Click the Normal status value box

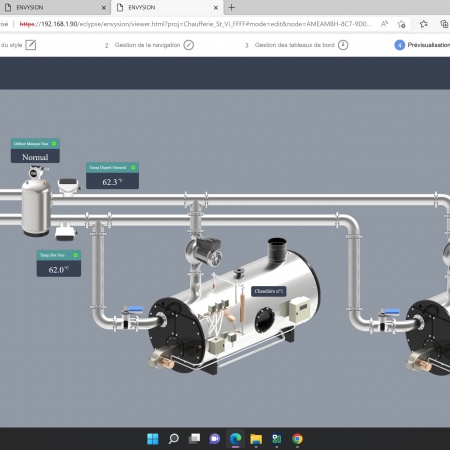35,157
